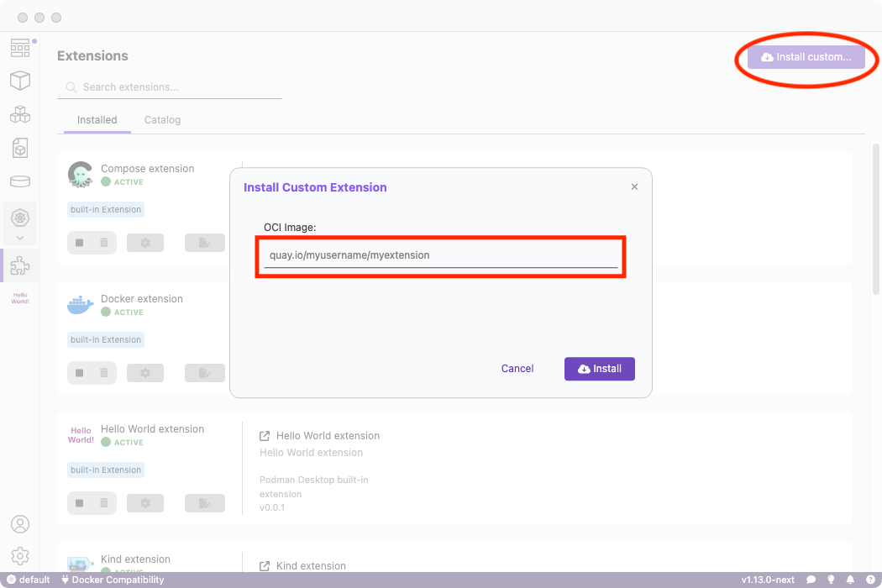
Task: Click the Compose extension octopus logo
Action: coord(81,175)
